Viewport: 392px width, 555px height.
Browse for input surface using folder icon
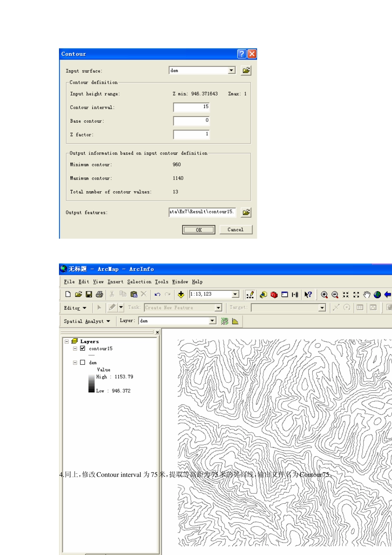point(246,70)
